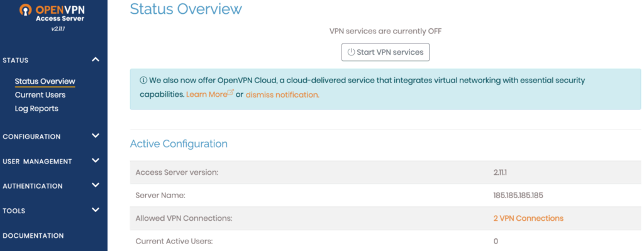Click the OpenVPN keyhole logo icon
This screenshot has width=644, height=251.
tap(25, 10)
